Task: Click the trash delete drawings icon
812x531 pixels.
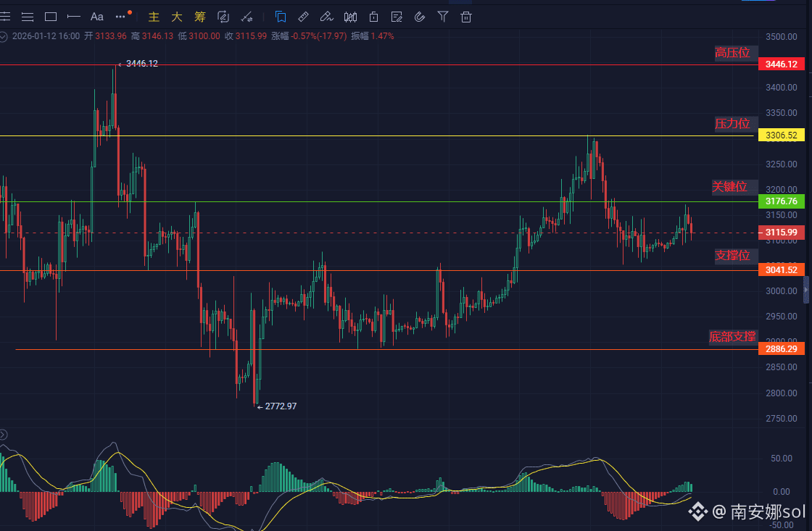Action: coord(466,17)
